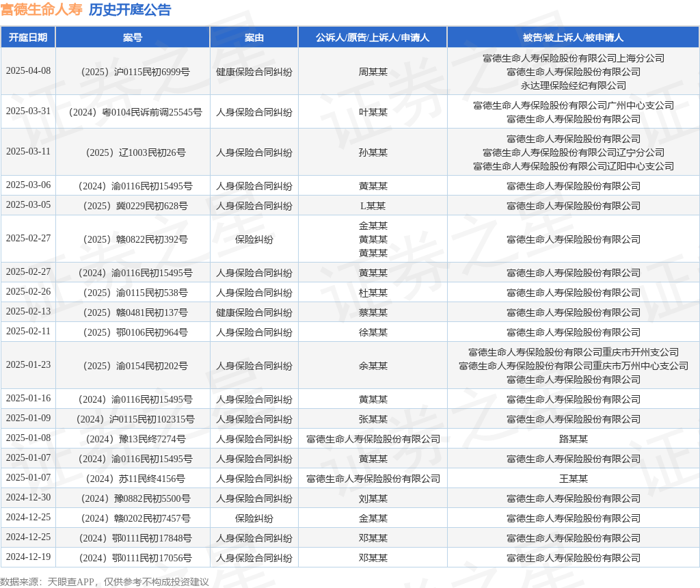Click plaintiff 周某某
Screen dimensions: 700x588
pyautogui.click(x=373, y=72)
